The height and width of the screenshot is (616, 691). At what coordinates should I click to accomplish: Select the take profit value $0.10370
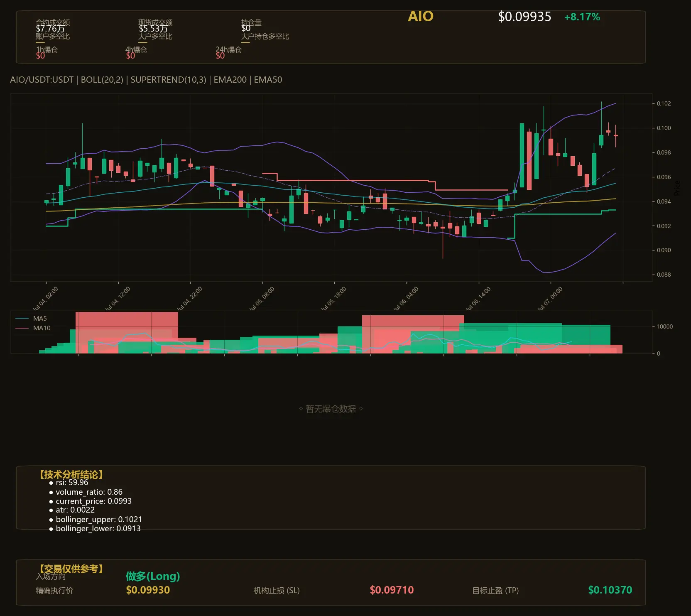[x=610, y=590]
